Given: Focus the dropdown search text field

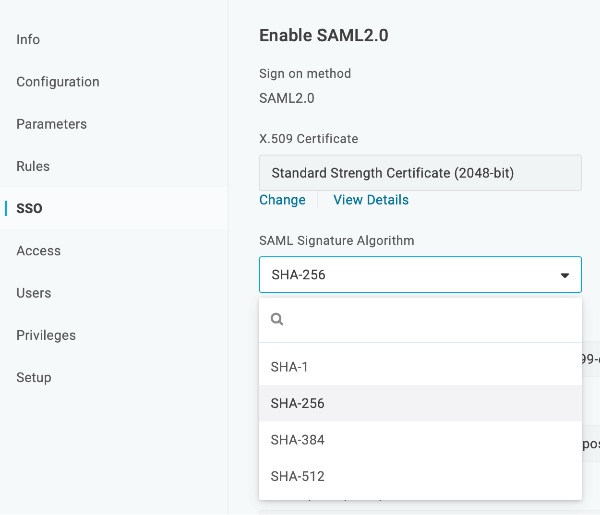Looking at the screenshot, I should click(430, 320).
